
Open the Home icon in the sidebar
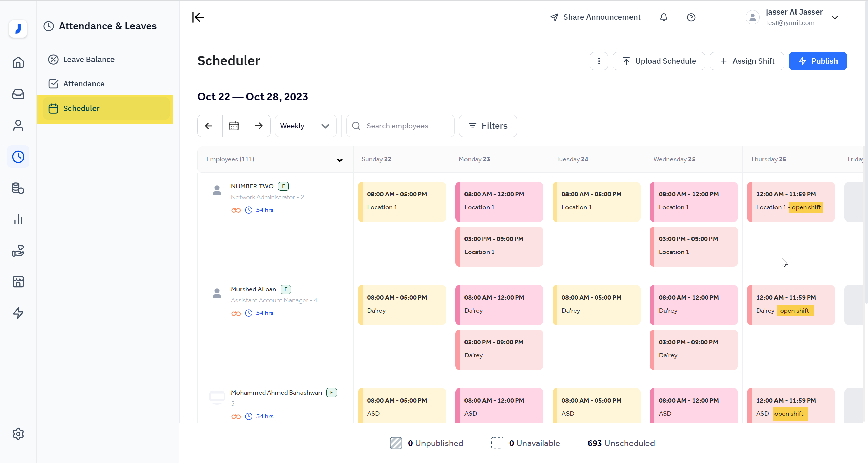(x=18, y=63)
